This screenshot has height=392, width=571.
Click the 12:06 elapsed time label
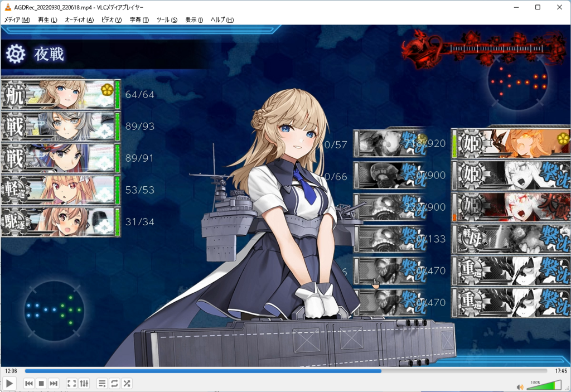(11, 371)
